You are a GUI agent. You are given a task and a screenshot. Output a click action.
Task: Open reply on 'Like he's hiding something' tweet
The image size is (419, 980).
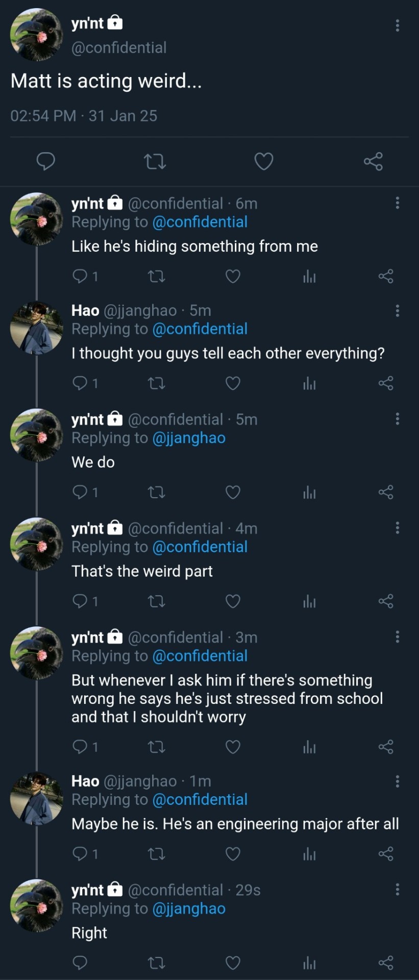click(x=80, y=277)
